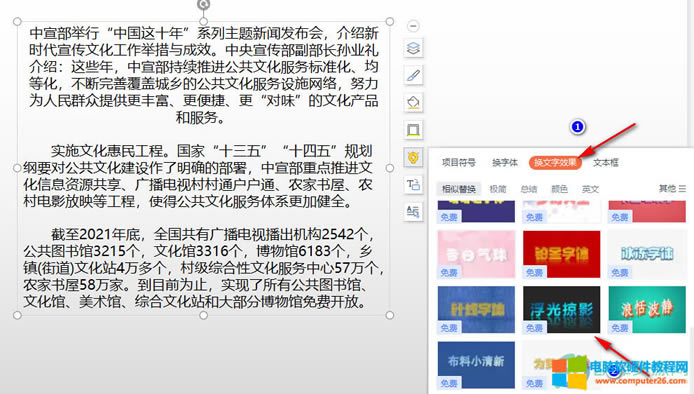Collapse the floating toolbar with the minus button
This screenshot has width=694, height=394.
(x=413, y=26)
